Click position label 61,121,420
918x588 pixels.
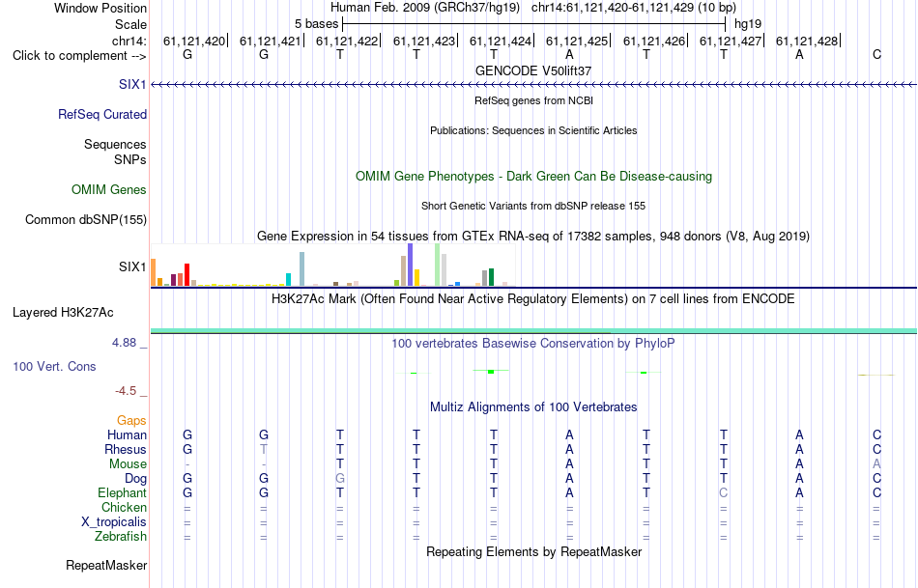pyautogui.click(x=194, y=41)
